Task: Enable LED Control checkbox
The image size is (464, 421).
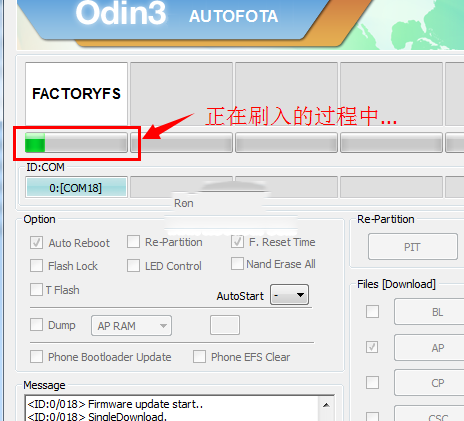Action: coord(133,266)
